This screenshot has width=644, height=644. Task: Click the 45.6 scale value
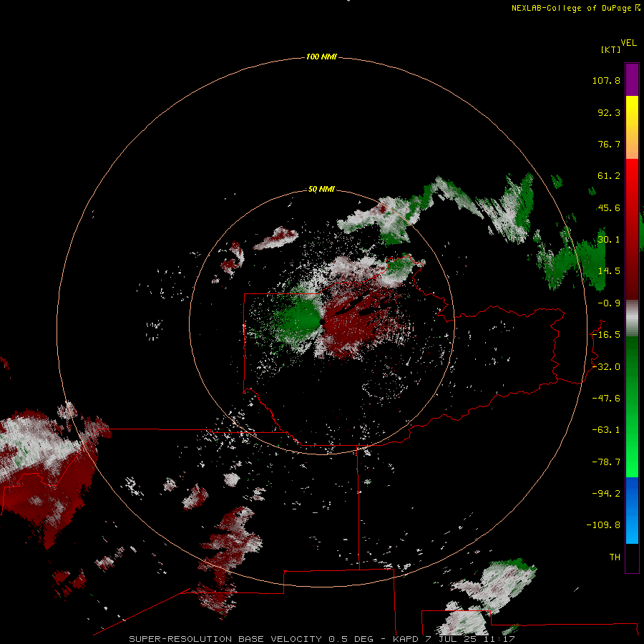tap(609, 208)
